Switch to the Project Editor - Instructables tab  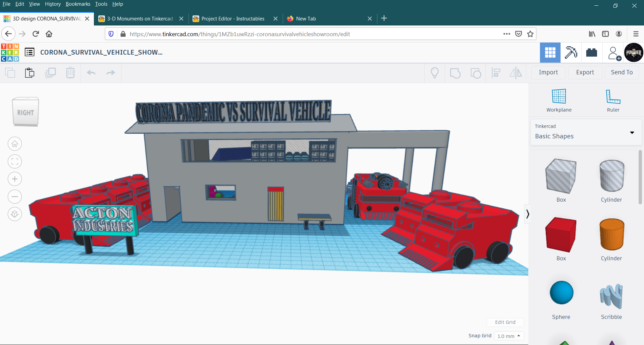coord(233,18)
